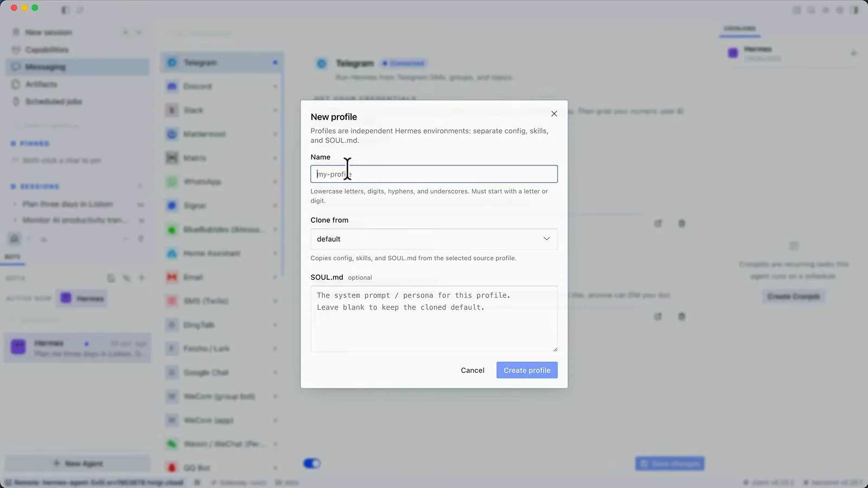Select WeCom (group bot) in the list
Viewport: 868px width, 488px height.
pos(222,396)
